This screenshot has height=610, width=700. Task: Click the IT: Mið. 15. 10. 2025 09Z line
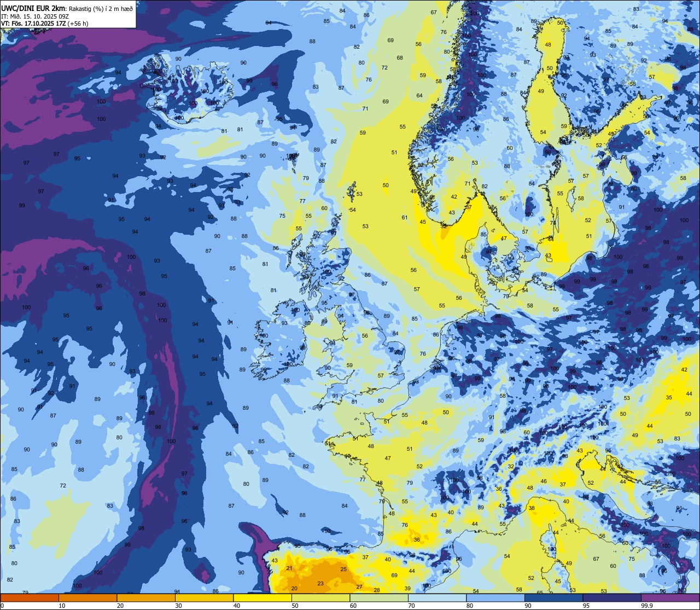click(35, 16)
